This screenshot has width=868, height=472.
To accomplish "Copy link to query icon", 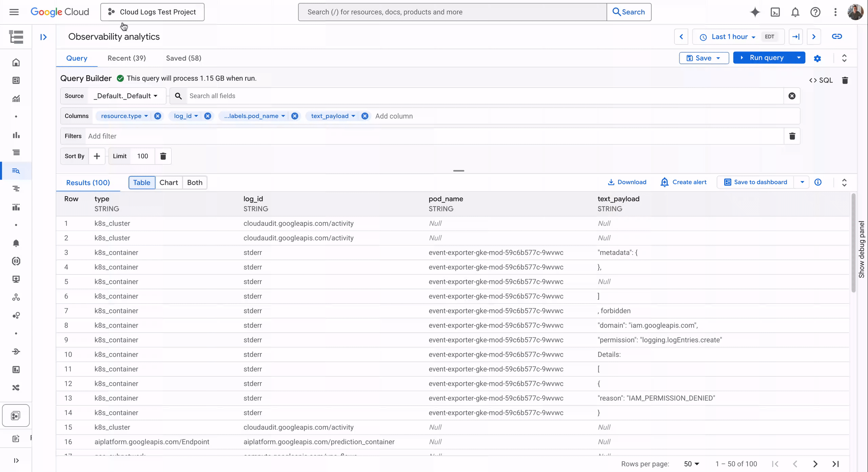I will click(x=837, y=37).
